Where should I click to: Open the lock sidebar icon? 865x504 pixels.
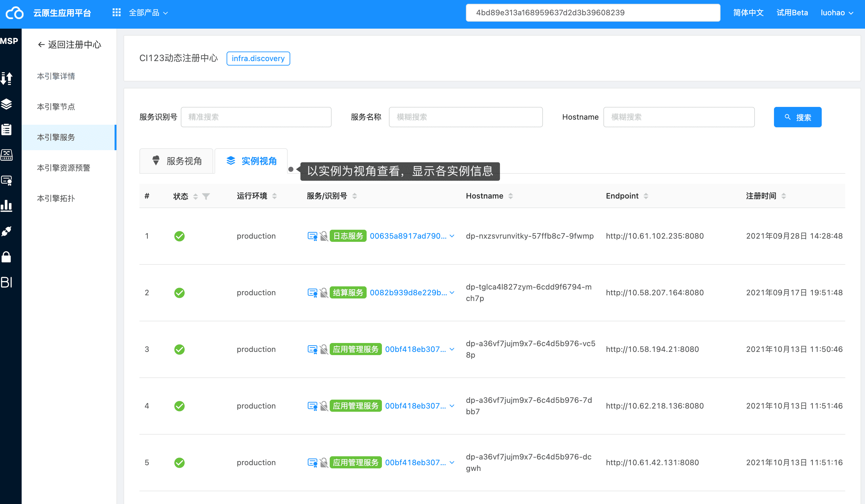point(6,257)
